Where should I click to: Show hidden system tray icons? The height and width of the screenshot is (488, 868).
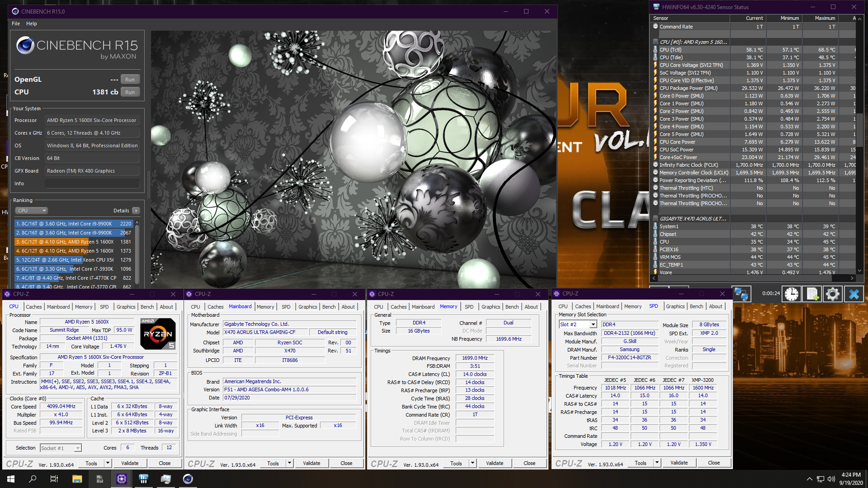click(809, 479)
